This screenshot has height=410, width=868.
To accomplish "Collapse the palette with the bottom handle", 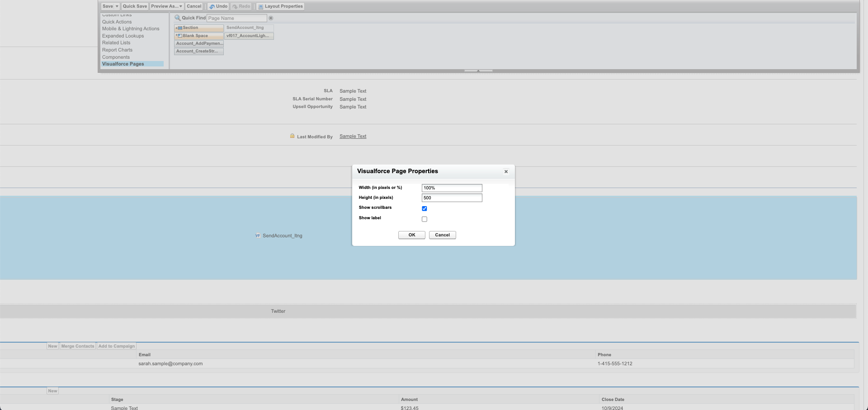I will pyautogui.click(x=478, y=71).
